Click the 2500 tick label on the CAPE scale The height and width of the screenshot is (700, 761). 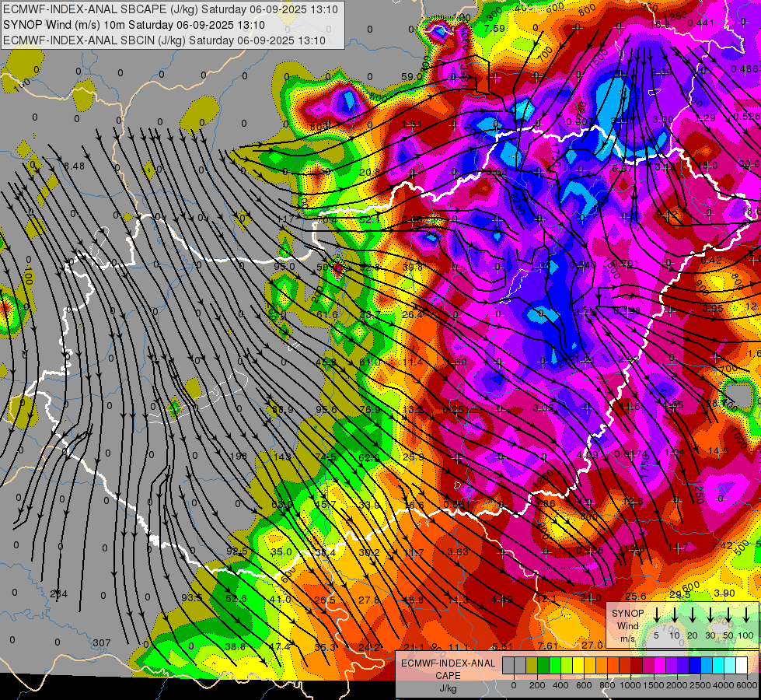pos(700,685)
